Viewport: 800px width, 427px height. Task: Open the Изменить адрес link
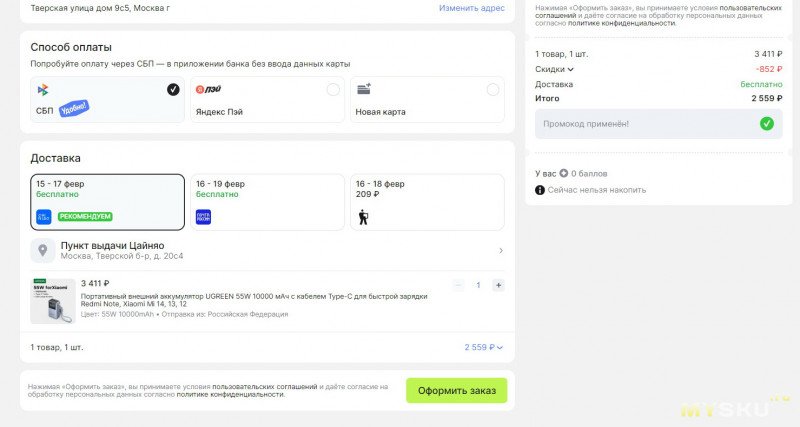coord(471,8)
